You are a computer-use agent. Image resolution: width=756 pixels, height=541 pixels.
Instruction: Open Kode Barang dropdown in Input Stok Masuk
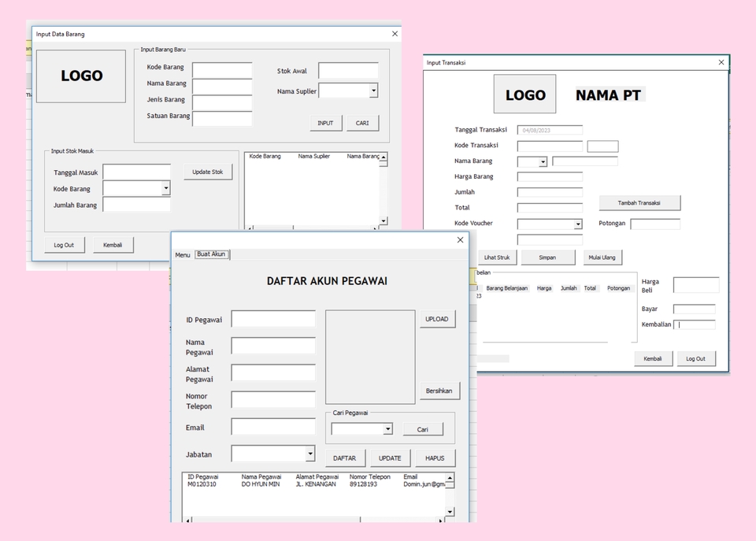166,188
